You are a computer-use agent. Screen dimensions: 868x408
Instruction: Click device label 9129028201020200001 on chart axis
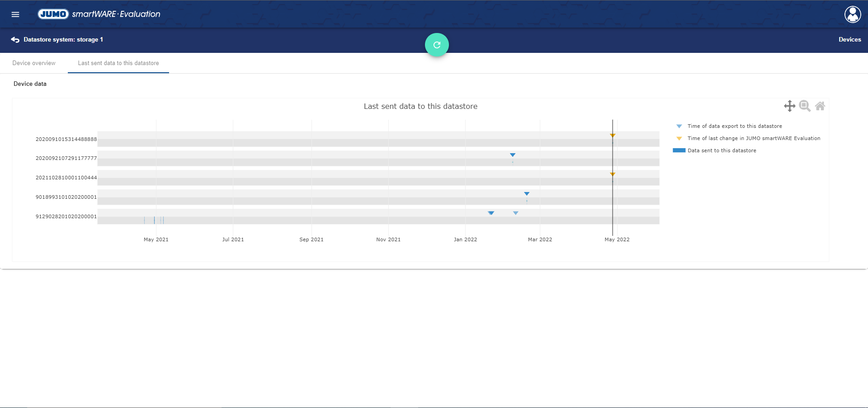click(x=66, y=216)
